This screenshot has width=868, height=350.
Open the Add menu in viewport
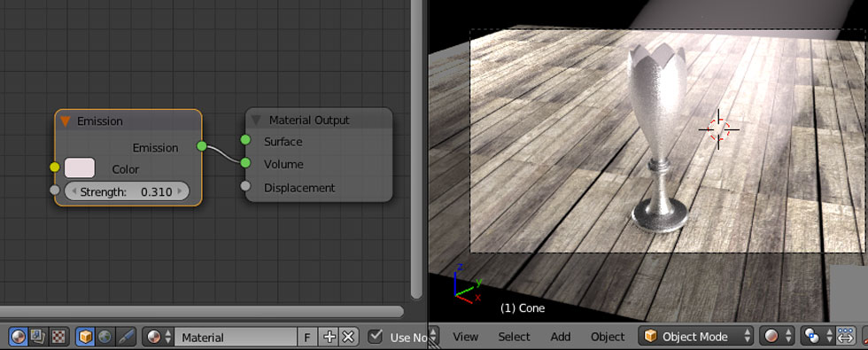[560, 337]
